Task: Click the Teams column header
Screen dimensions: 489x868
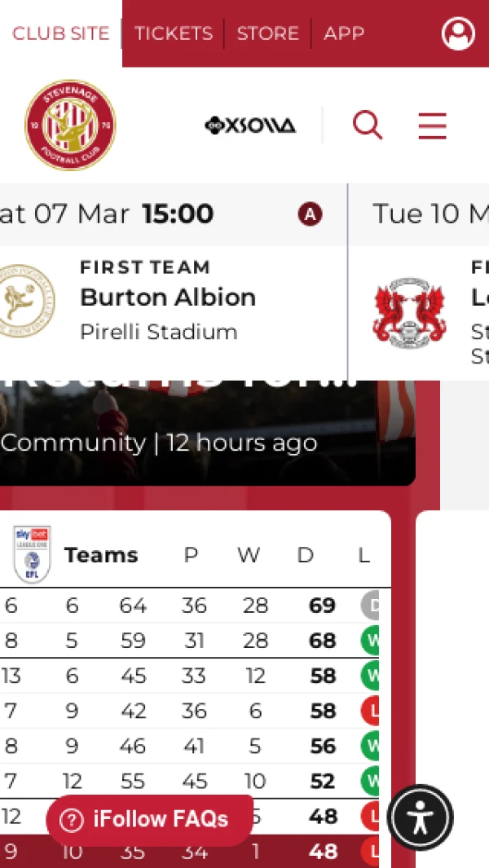Action: point(101,555)
